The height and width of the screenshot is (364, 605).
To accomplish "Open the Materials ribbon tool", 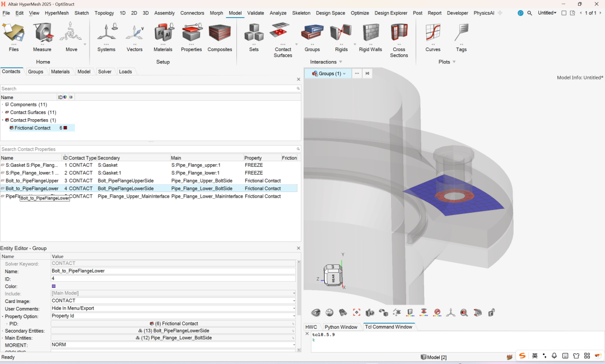I will [x=163, y=34].
